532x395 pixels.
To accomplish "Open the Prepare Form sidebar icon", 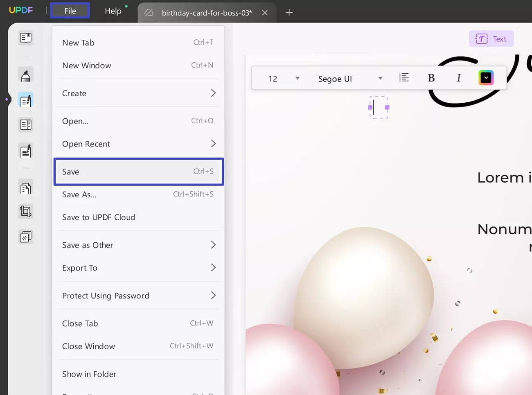I will tap(25, 125).
